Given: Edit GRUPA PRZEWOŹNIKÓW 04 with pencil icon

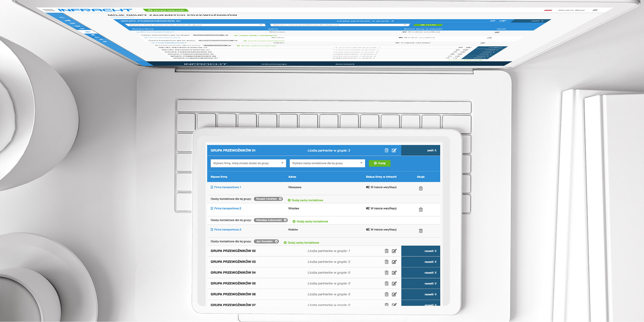Looking at the screenshot, I should coord(394,273).
